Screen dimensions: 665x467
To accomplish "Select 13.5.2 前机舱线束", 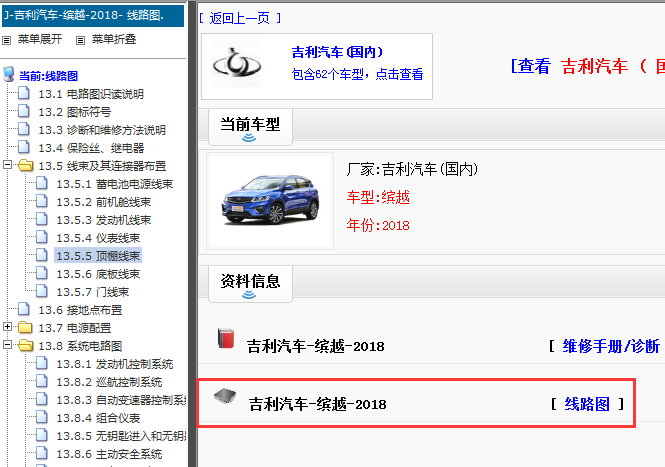I will (x=103, y=202).
